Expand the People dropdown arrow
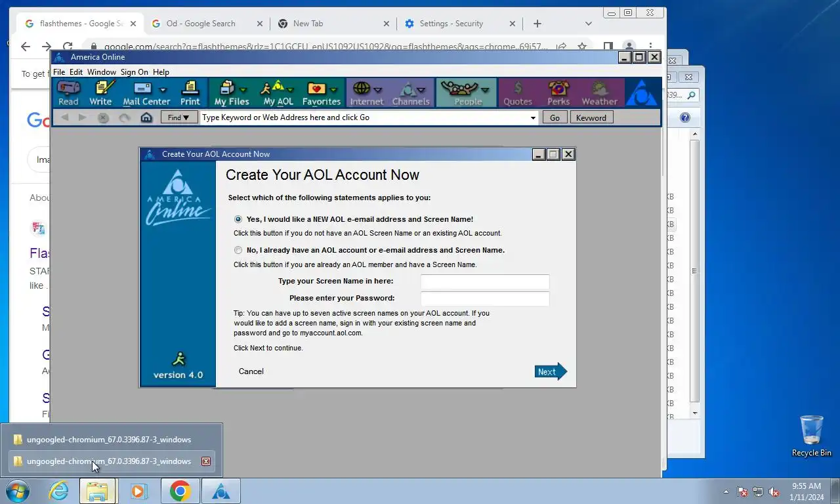Screen dimensions: 840x504 coord(484,90)
